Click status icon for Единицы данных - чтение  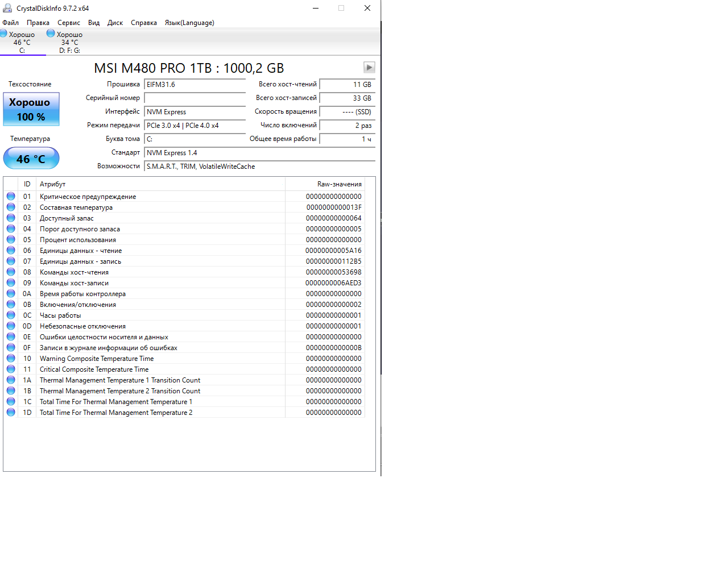click(x=11, y=250)
